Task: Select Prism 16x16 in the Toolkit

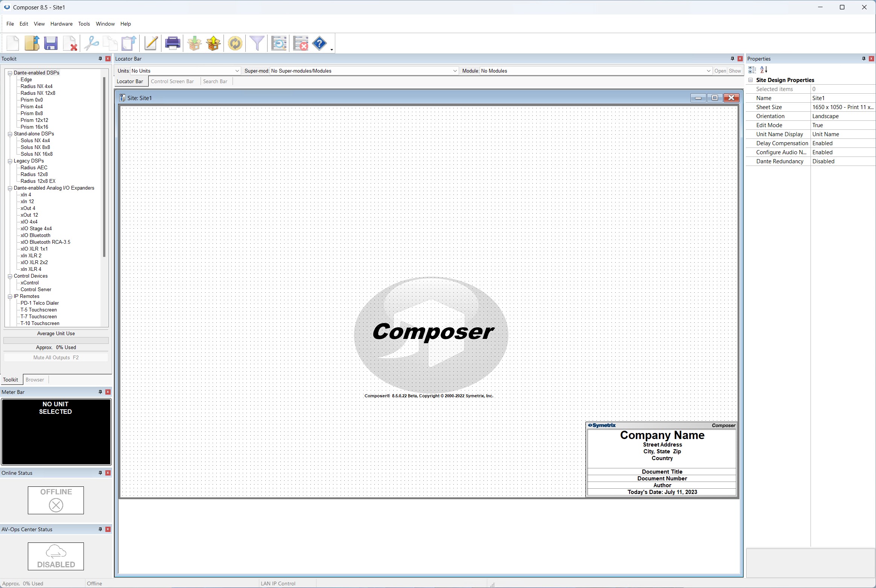Action: coord(34,127)
